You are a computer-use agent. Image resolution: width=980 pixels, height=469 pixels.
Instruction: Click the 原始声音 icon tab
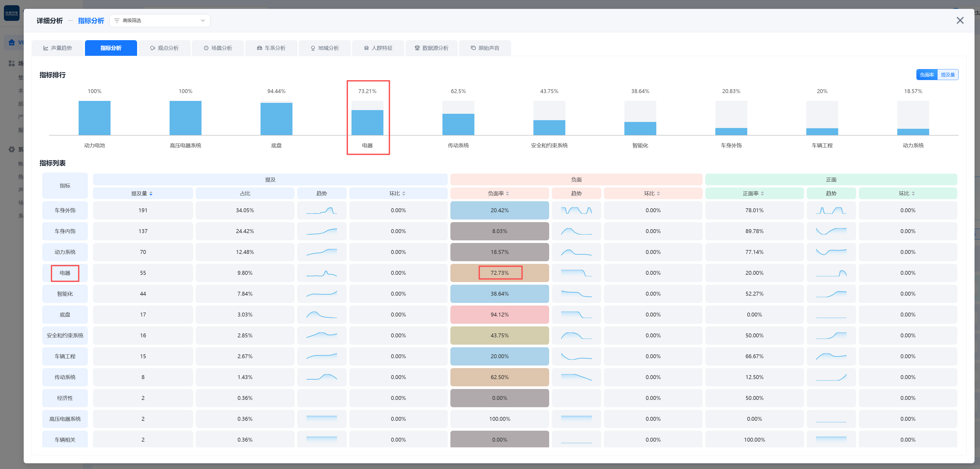473,48
